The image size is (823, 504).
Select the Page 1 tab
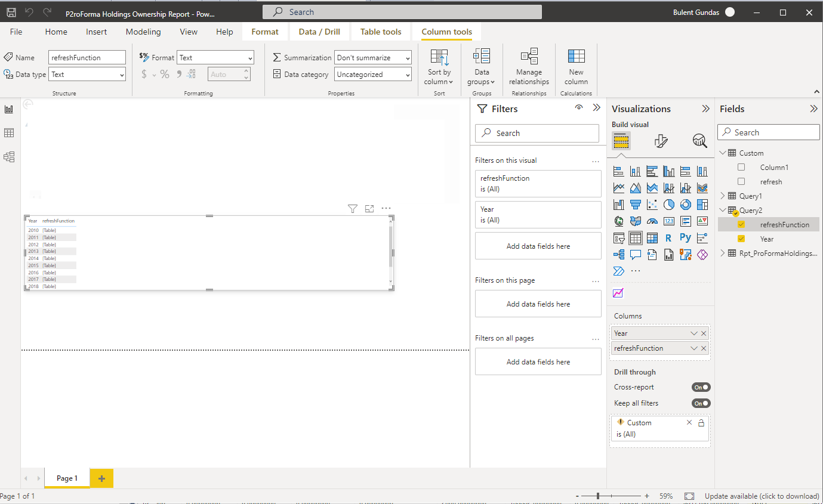tap(67, 478)
